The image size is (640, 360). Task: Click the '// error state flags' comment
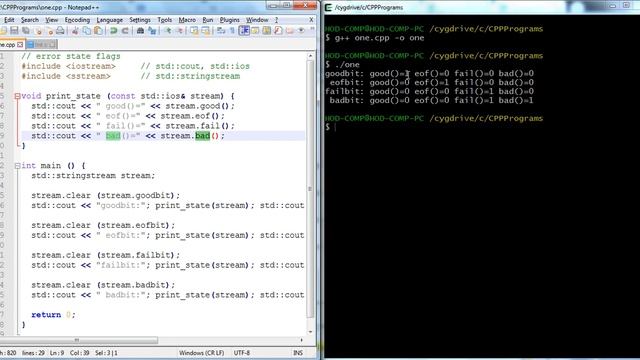tap(71, 56)
